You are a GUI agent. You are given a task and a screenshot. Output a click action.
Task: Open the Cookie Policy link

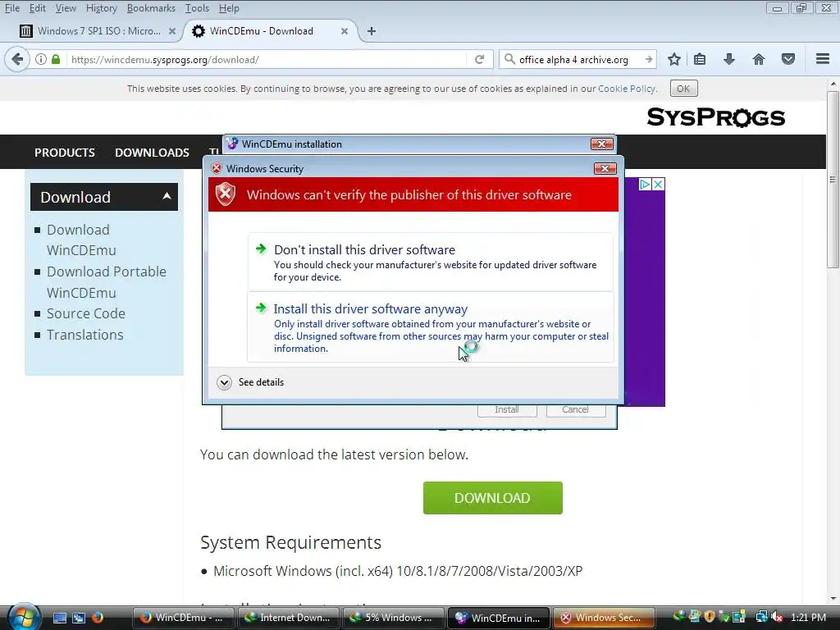627,89
